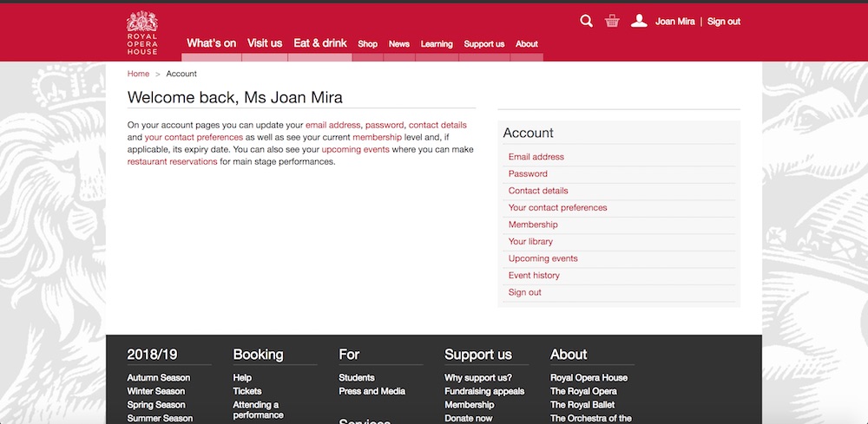
Task: Open Why support us? footer link
Action: coord(478,377)
